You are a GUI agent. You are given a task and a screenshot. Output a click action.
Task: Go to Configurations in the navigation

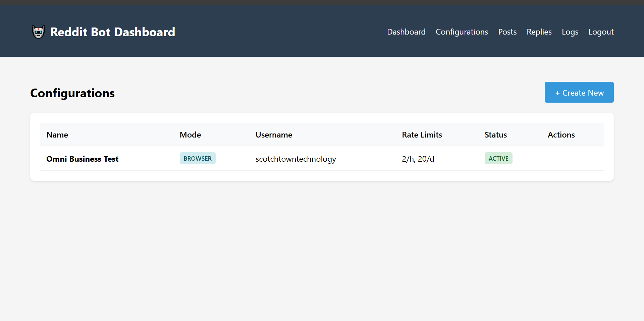pyautogui.click(x=462, y=32)
